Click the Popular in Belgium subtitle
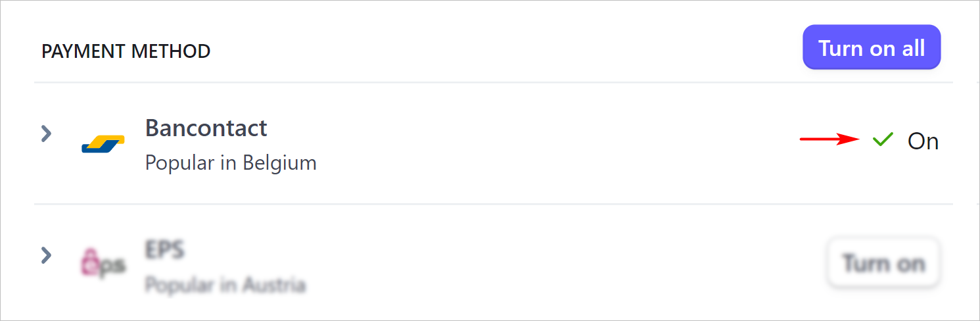Image resolution: width=980 pixels, height=321 pixels. [231, 162]
